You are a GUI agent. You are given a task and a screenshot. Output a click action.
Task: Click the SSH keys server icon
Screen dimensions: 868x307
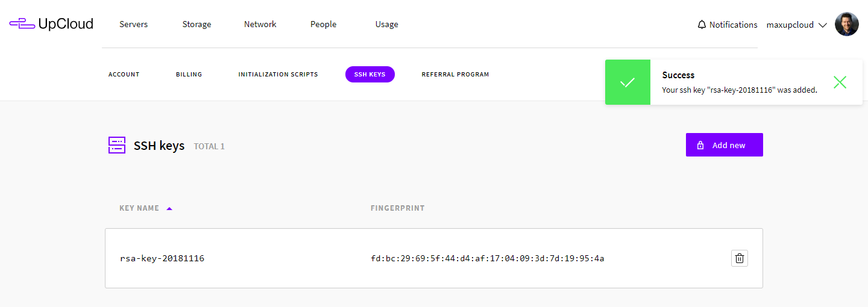coord(117,145)
